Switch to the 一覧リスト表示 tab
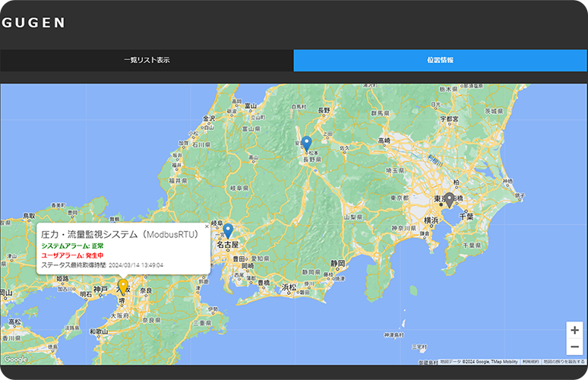Viewport: 588px width, 380px height. coord(147,60)
